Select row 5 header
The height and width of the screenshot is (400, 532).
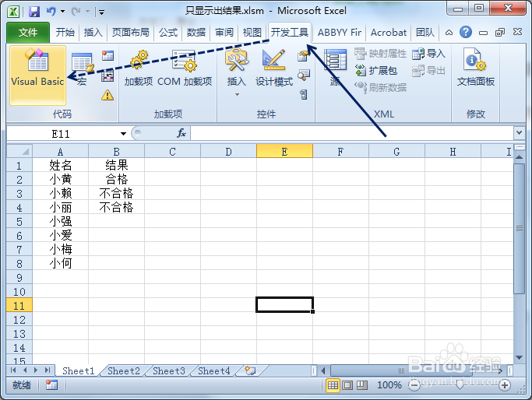tap(19, 221)
